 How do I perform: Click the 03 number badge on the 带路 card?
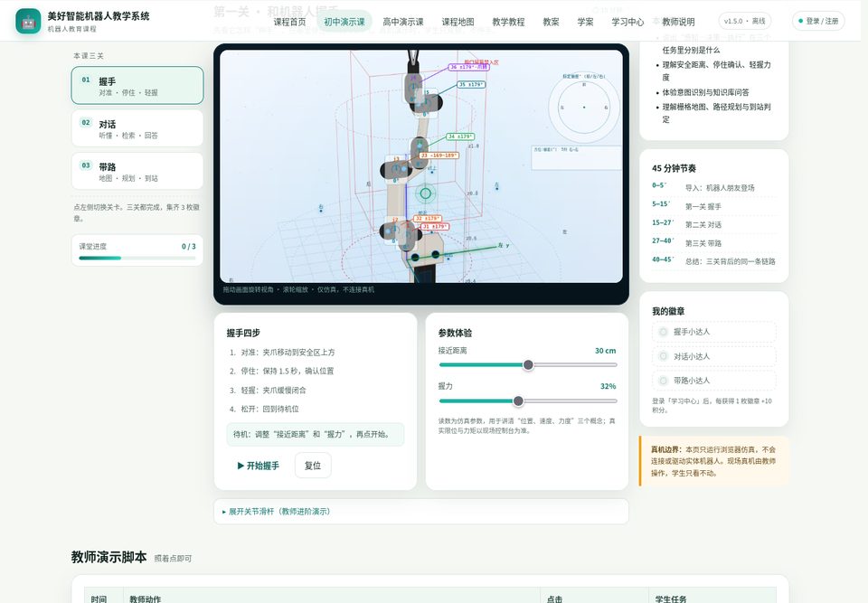(86, 165)
